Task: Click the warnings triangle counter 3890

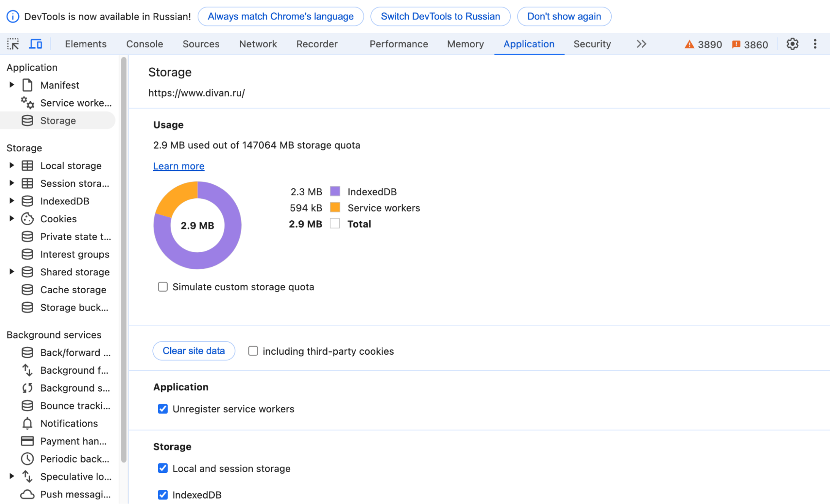Action: [703, 44]
